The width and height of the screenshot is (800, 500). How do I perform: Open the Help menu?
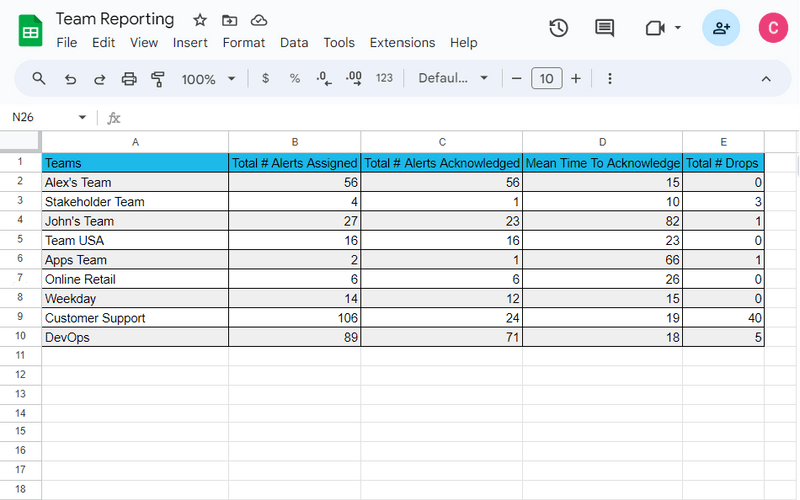[464, 42]
